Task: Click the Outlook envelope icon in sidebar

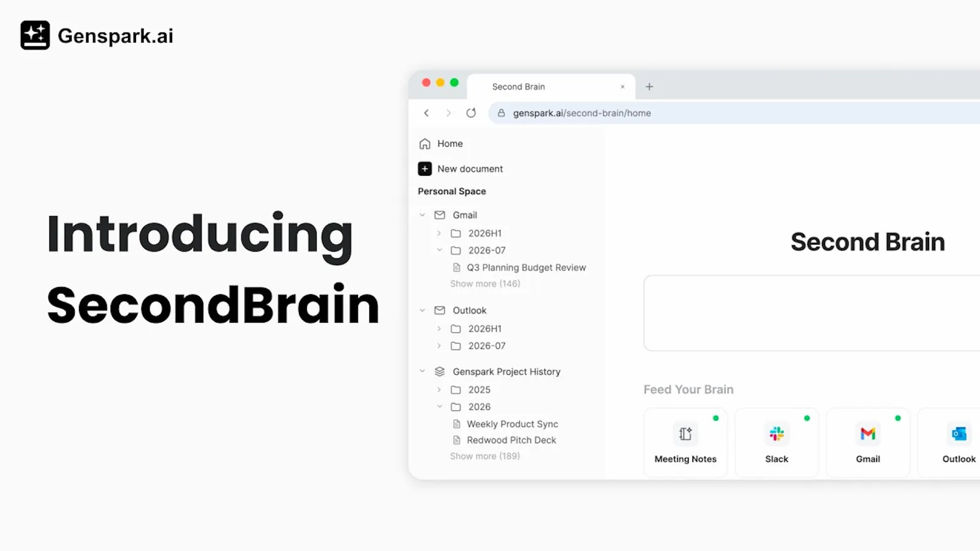Action: pos(440,310)
